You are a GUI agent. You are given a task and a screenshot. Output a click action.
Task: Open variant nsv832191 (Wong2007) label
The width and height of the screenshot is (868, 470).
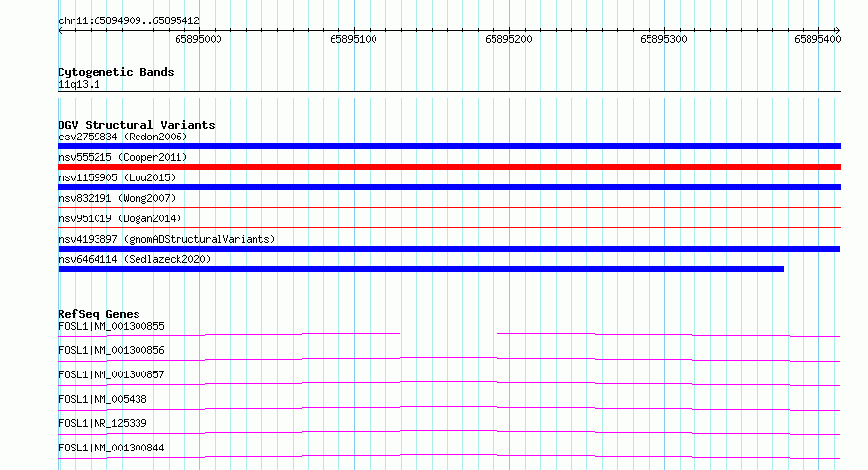[117, 198]
